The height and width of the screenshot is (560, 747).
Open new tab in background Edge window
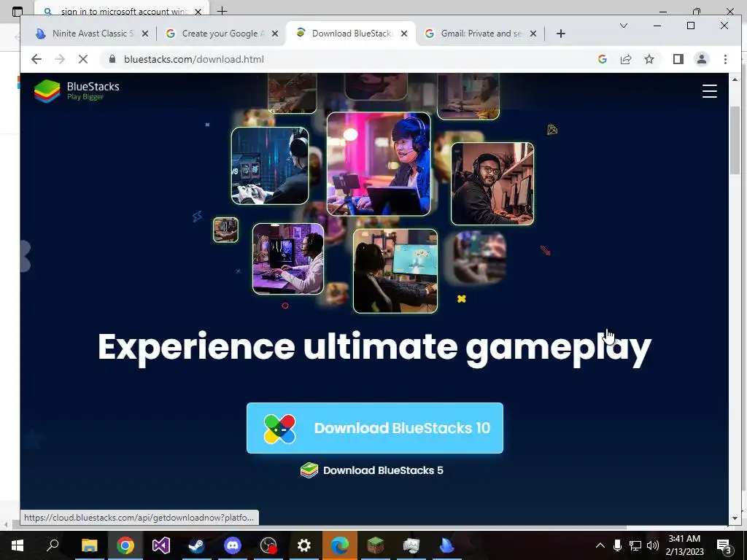tap(222, 10)
